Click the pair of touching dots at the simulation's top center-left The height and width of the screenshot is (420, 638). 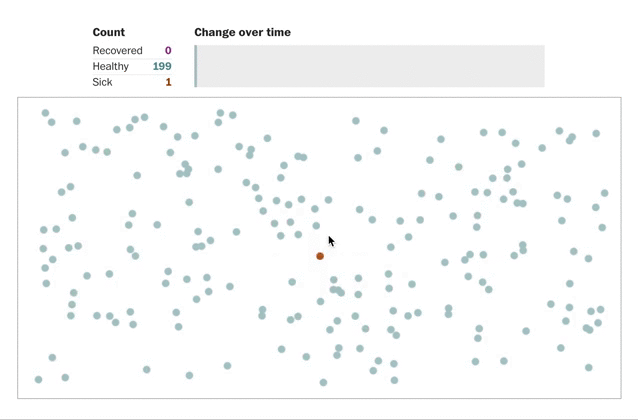pyautogui.click(x=301, y=157)
